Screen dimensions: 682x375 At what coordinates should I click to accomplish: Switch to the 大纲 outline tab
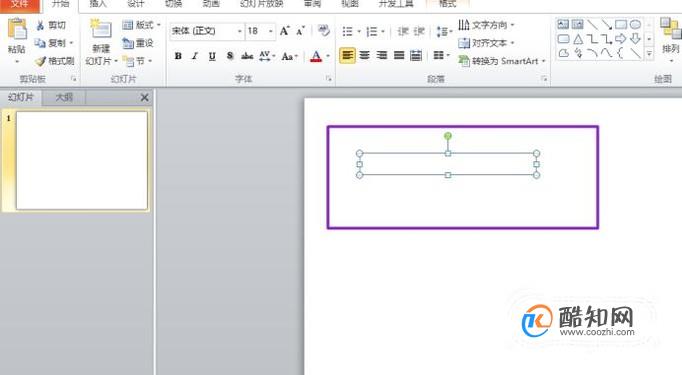[64, 97]
